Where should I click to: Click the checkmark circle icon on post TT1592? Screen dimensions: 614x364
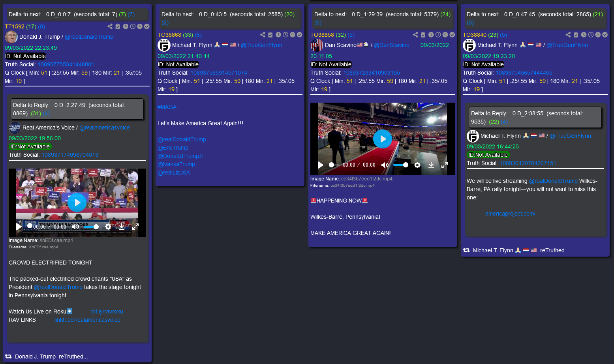tap(147, 26)
